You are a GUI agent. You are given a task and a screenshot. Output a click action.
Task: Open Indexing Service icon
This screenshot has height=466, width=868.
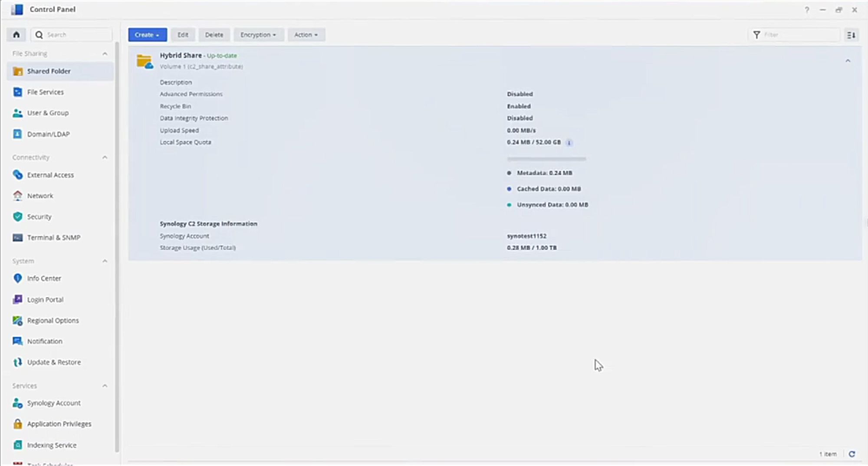[x=18, y=445]
